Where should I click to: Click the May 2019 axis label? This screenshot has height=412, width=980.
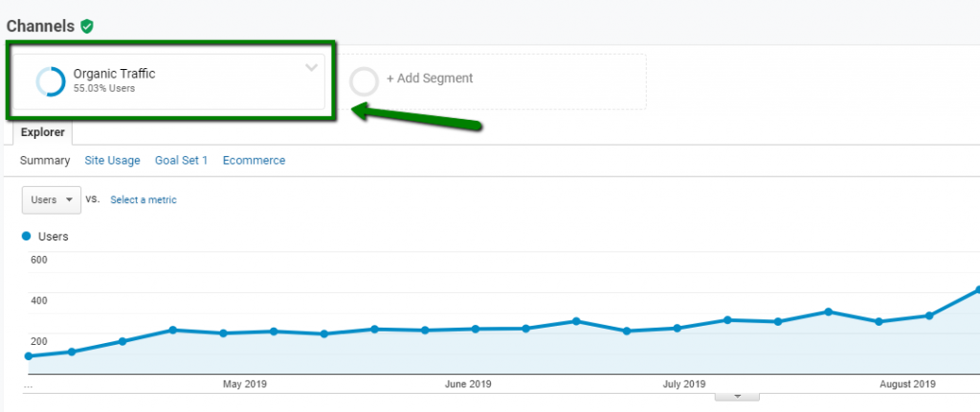244,384
